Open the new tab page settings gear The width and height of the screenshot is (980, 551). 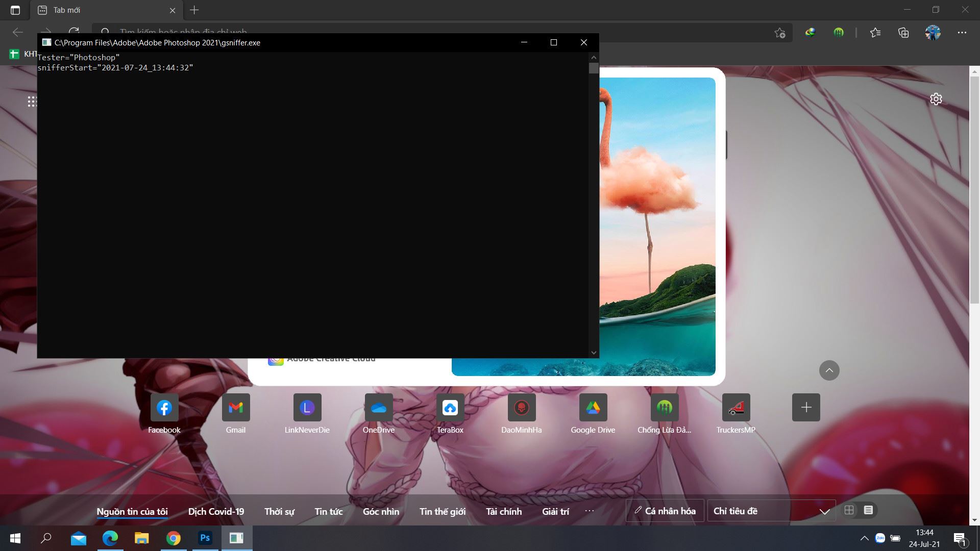tap(937, 99)
